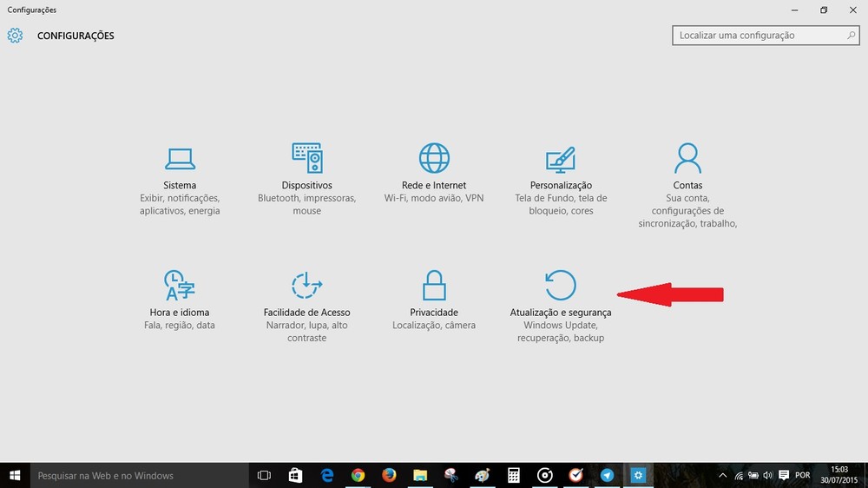Click the search magnifier icon in settings

[x=852, y=36]
